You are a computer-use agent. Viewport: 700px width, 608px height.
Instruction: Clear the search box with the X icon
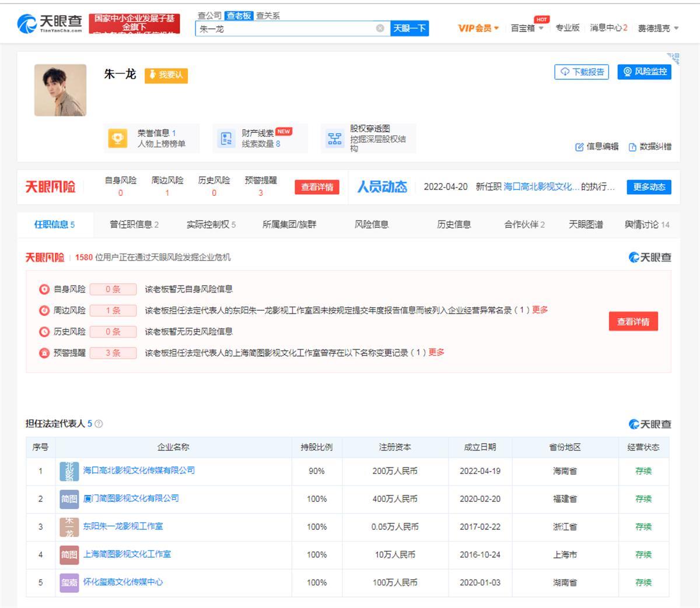point(381,28)
